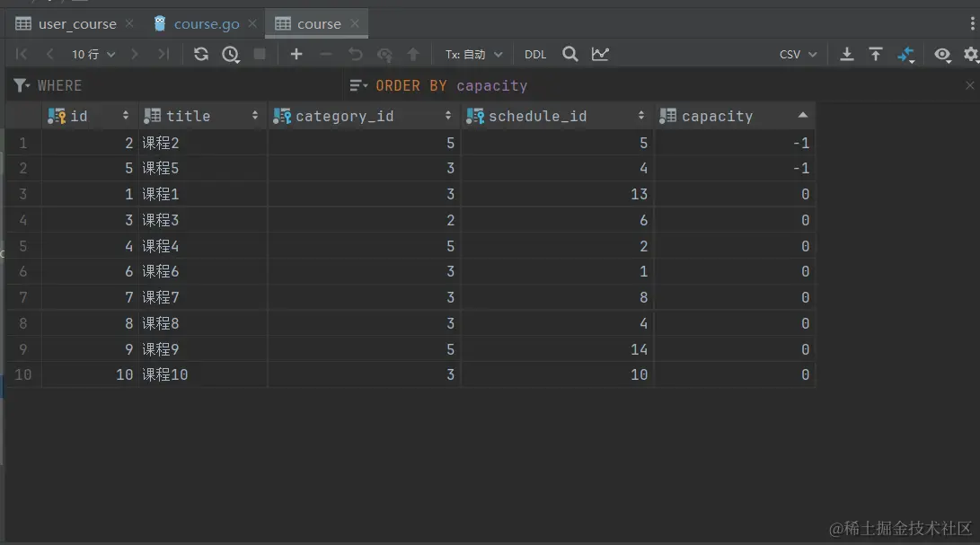
Task: Select capacity cell 0 in 课程10 row
Action: [x=735, y=374]
